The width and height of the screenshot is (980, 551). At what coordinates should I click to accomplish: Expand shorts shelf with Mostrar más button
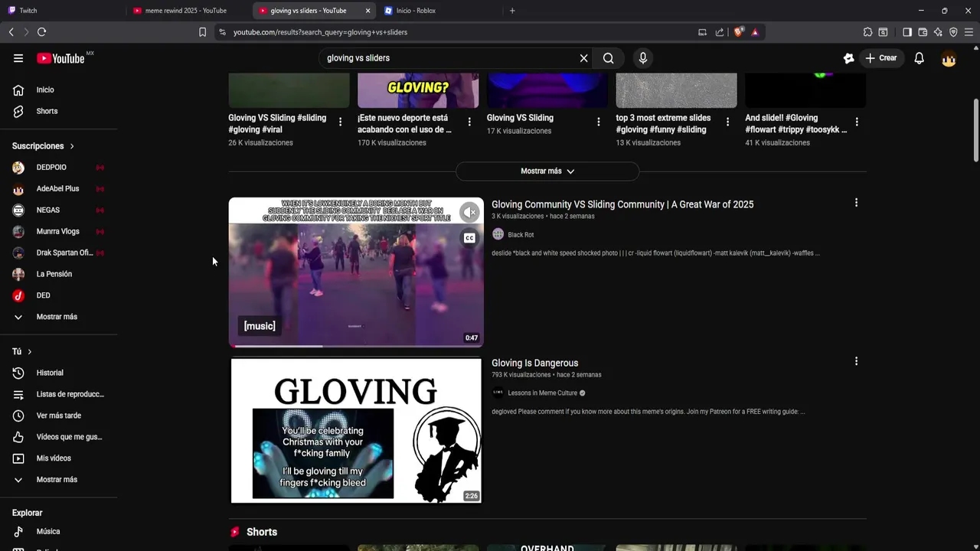(x=547, y=171)
